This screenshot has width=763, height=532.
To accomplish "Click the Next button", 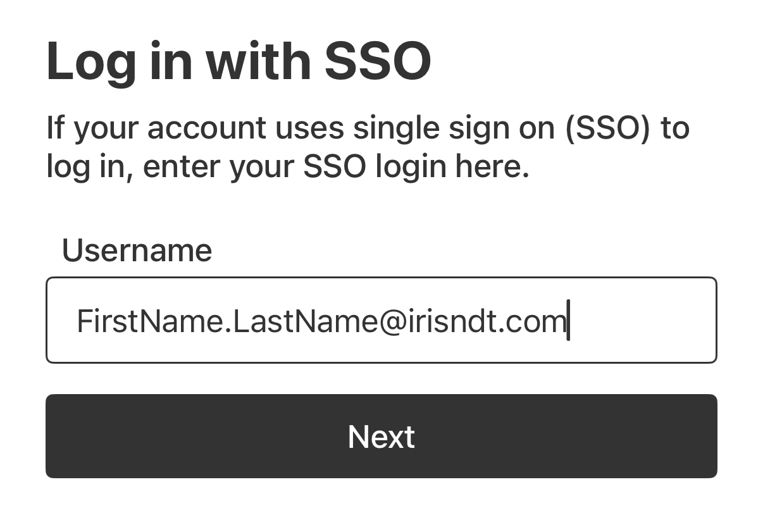I will pyautogui.click(x=381, y=436).
